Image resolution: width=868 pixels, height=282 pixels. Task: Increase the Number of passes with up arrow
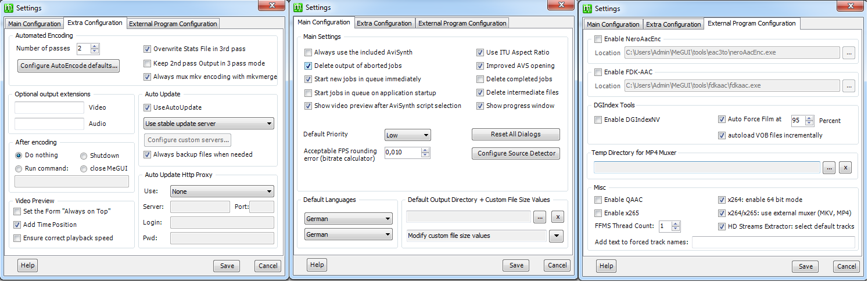[95, 46]
